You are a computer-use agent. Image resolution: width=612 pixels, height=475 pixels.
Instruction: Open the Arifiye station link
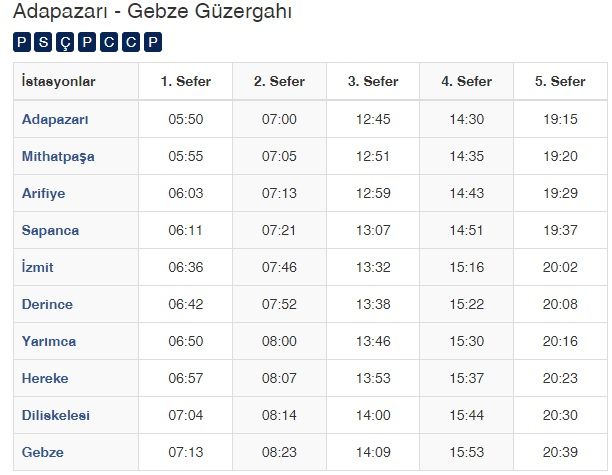click(x=43, y=193)
